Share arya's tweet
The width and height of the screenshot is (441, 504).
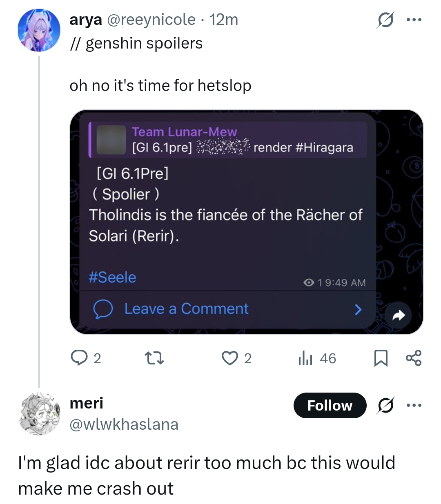click(414, 358)
